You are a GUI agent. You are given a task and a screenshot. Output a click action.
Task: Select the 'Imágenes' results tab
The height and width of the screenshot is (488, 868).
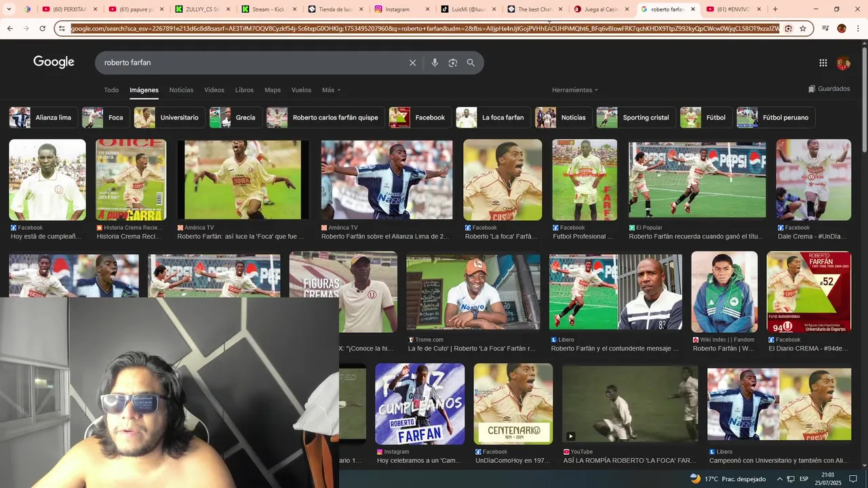(x=144, y=90)
